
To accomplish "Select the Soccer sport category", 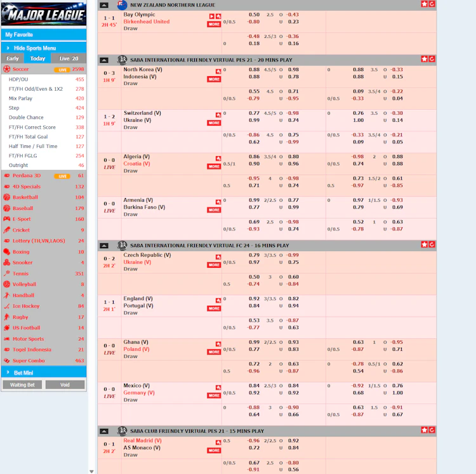I will point(44,69).
